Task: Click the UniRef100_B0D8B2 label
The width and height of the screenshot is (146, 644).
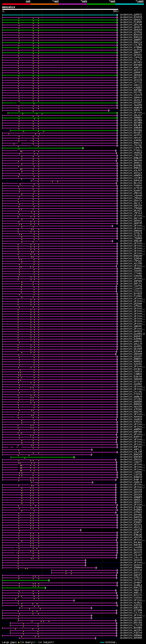Action: pos(131,165)
